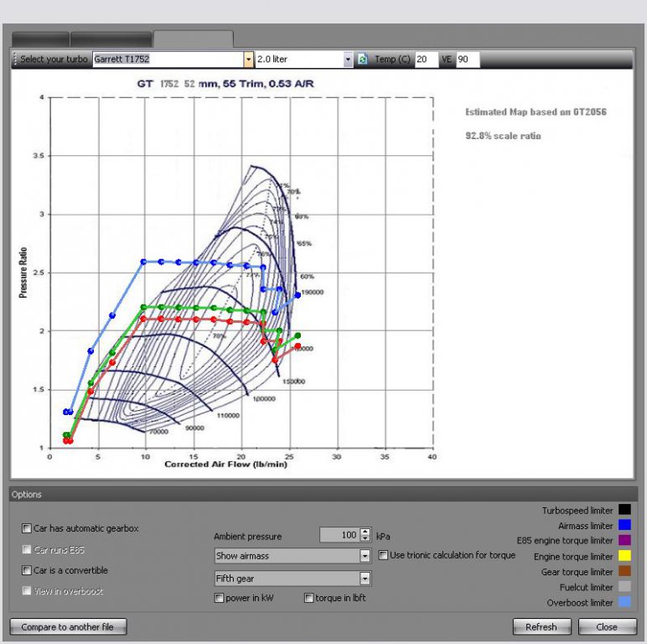The height and width of the screenshot is (644, 647).
Task: Click the Refresh button
Action: pos(541,626)
